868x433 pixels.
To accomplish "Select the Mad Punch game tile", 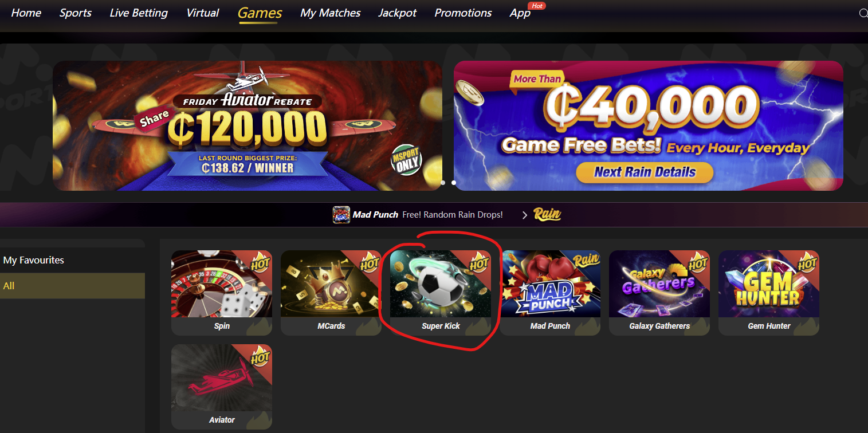I will (550, 293).
